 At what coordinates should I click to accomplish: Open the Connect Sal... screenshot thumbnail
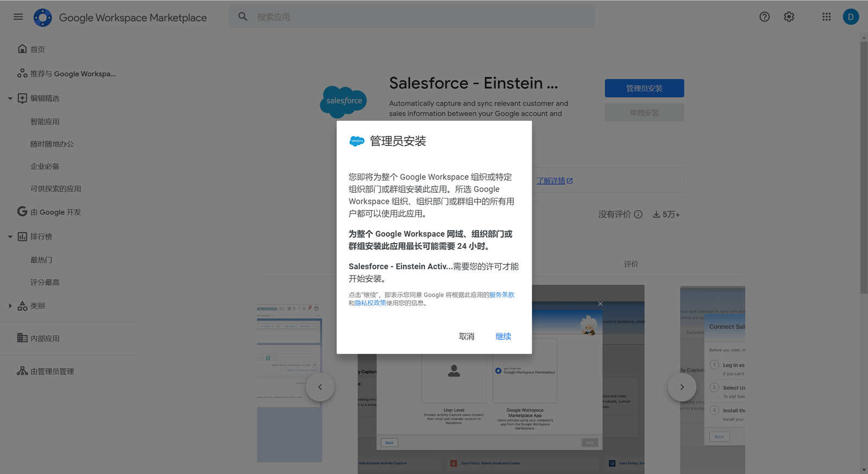coord(713,380)
